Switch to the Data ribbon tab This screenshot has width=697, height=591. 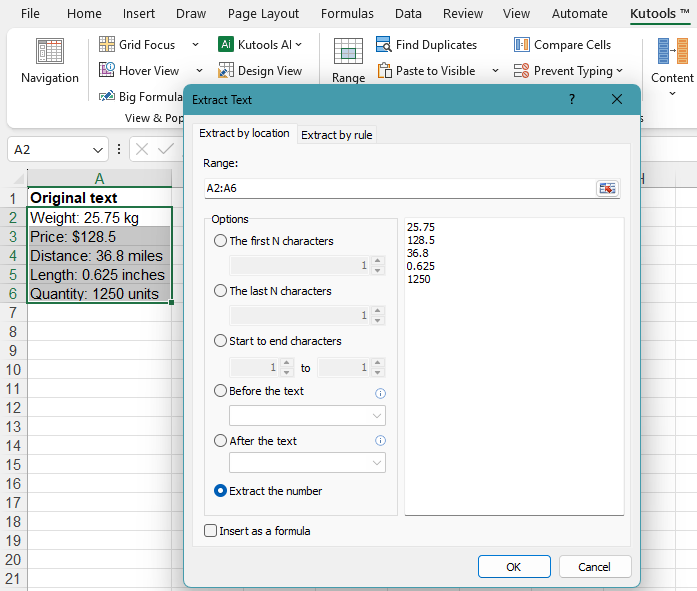tap(408, 14)
